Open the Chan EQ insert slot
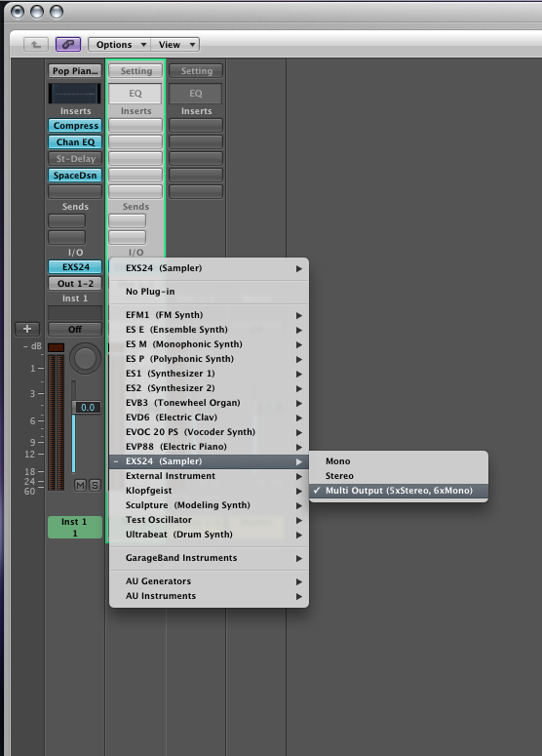Viewport: 542px width, 756px height. click(x=75, y=142)
